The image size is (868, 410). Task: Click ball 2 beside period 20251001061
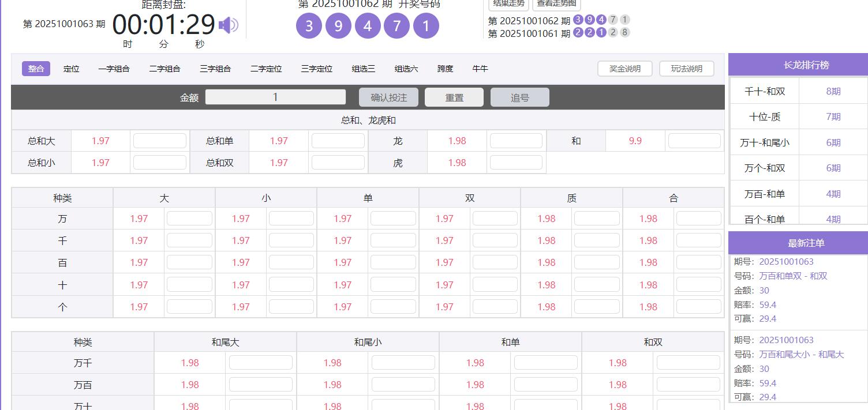[x=579, y=33]
